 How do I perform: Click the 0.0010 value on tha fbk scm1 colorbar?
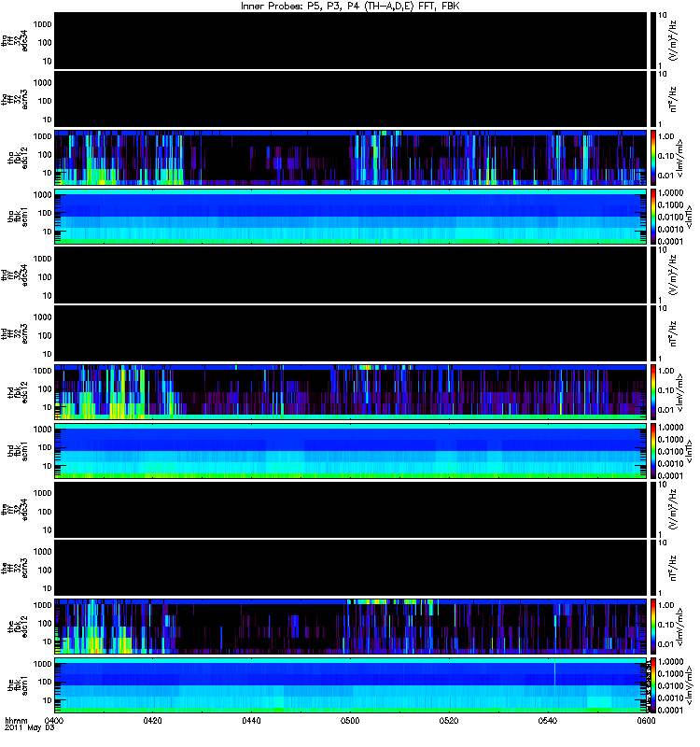coord(670,229)
